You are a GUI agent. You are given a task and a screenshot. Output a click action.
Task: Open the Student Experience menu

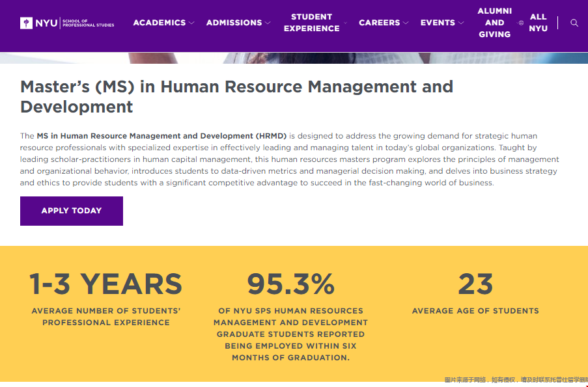312,23
